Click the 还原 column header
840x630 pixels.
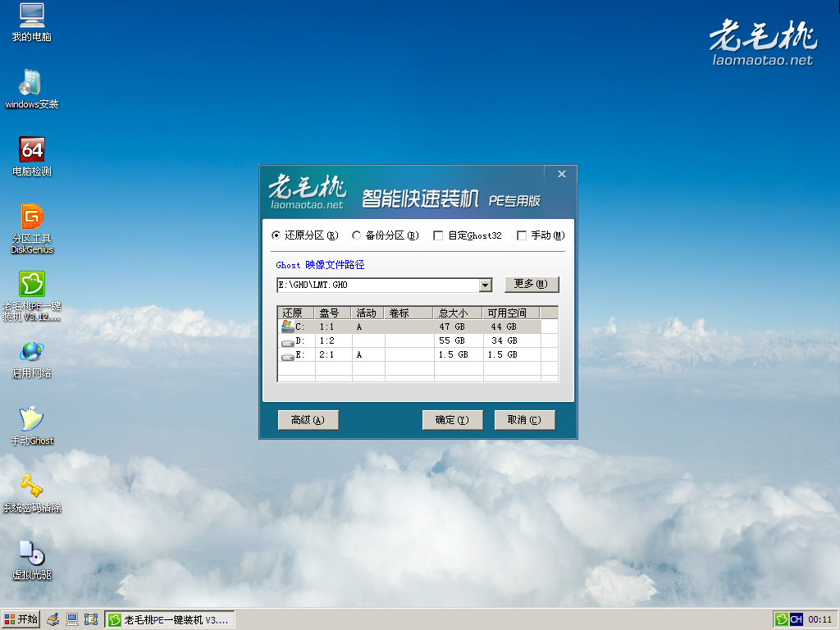point(296,313)
